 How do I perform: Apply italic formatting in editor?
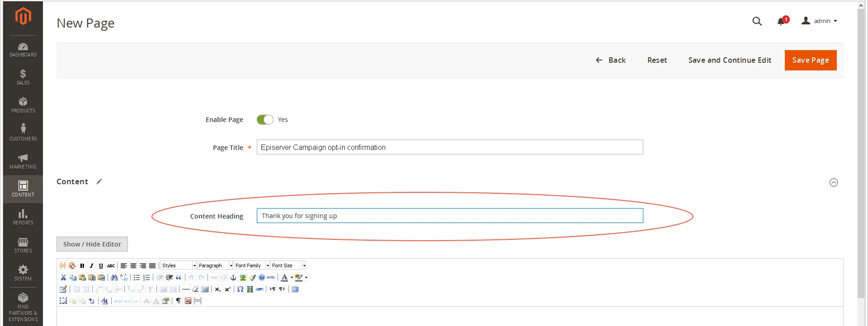[x=92, y=265]
